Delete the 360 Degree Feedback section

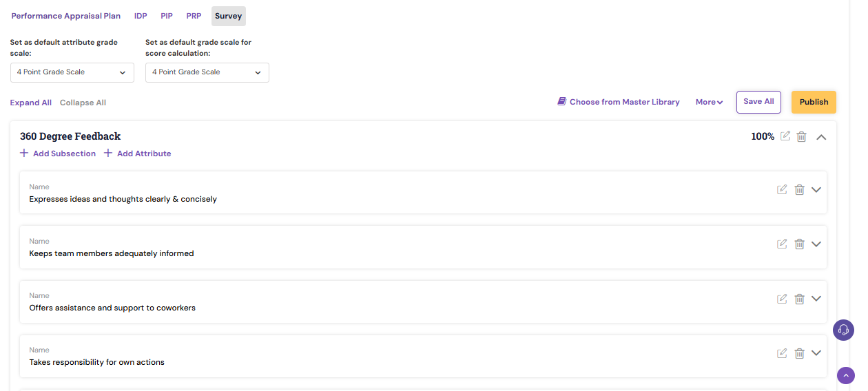[802, 136]
